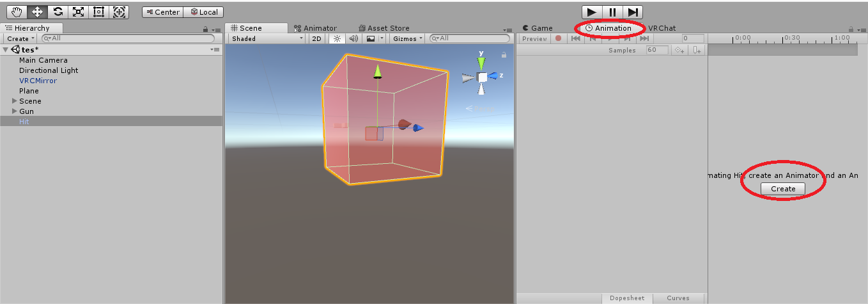Toggle pivot mode Center button
The height and width of the screenshot is (304, 868).
162,12
